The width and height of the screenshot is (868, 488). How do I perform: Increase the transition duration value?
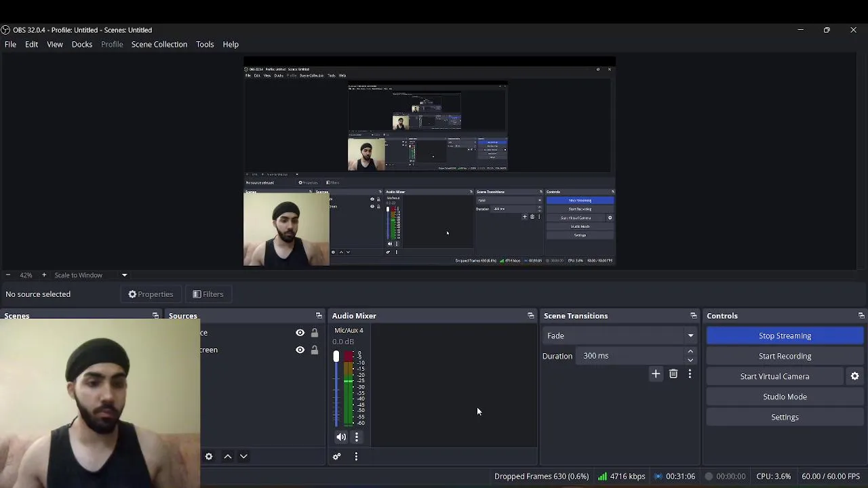click(x=690, y=352)
